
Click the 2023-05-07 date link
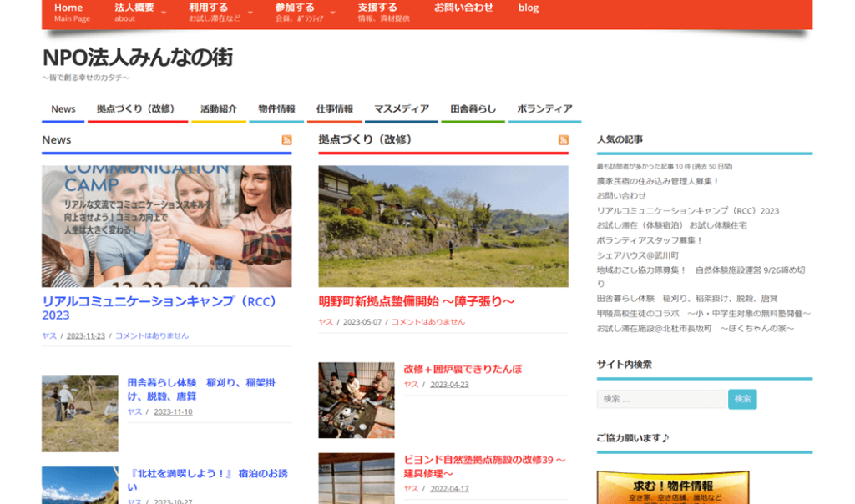coord(362,322)
